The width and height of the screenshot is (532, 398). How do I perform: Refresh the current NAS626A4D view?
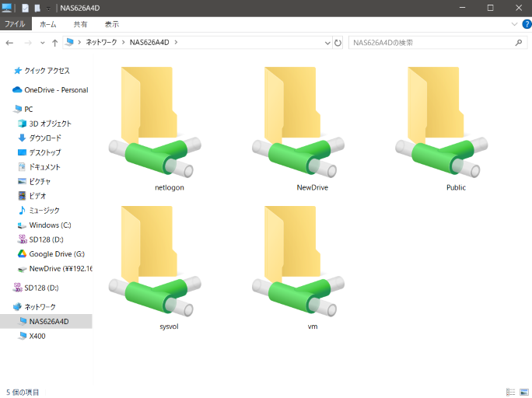pos(338,43)
